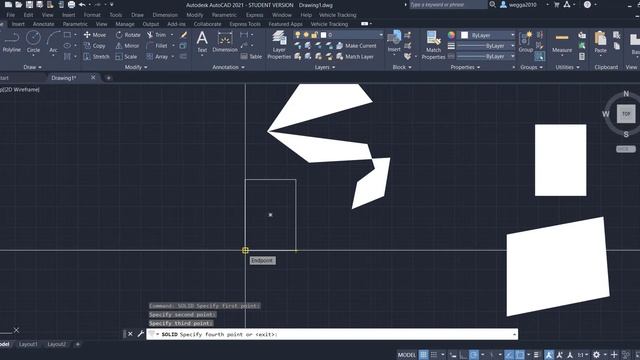640x360 pixels.
Task: Select the Polyline tool
Action: (11, 42)
